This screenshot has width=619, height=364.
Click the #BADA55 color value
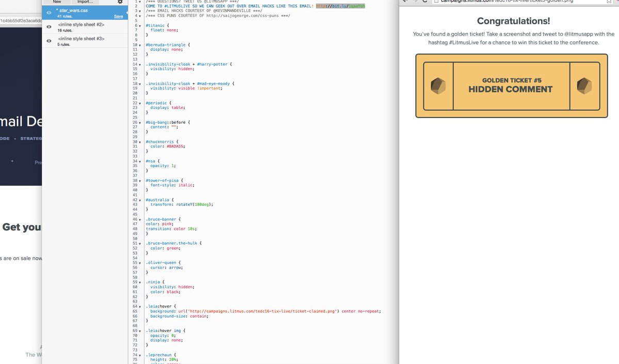175,146
